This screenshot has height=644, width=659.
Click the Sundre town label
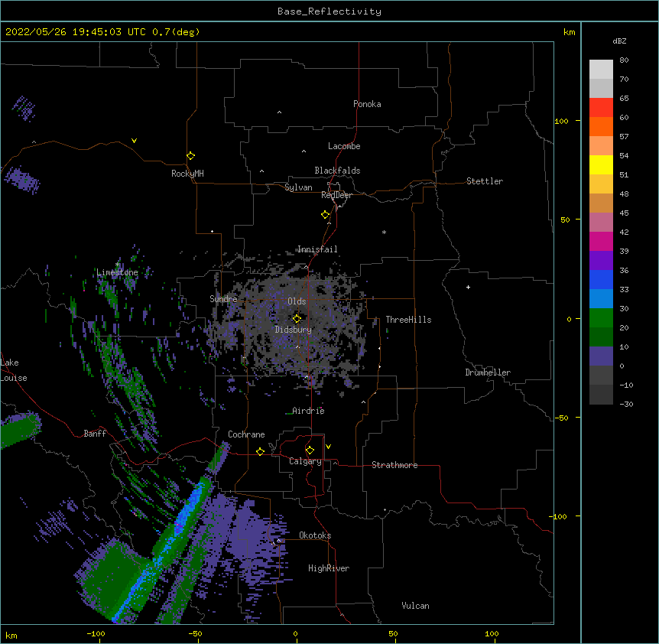point(223,299)
